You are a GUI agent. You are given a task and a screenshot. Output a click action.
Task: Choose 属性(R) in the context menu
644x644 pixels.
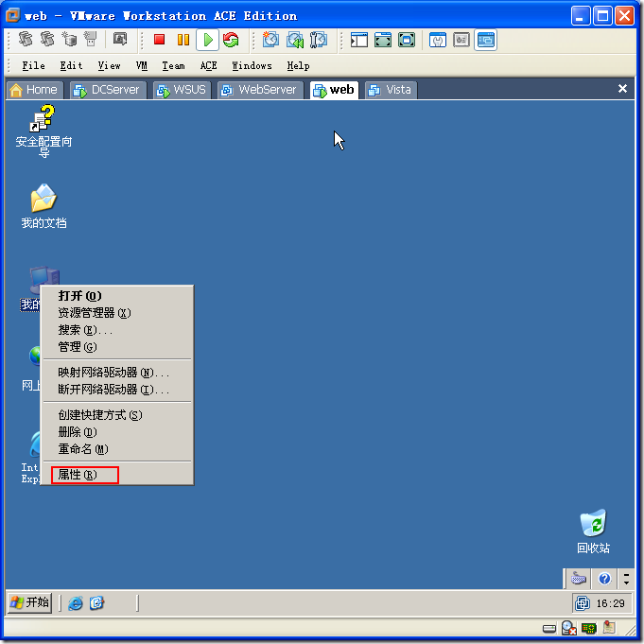pyautogui.click(x=117, y=475)
